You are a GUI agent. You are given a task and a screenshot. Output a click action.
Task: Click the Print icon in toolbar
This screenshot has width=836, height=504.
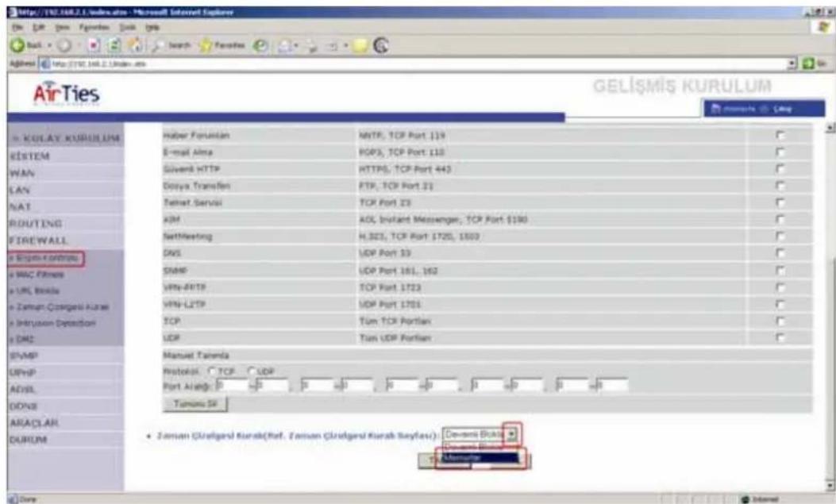click(311, 46)
